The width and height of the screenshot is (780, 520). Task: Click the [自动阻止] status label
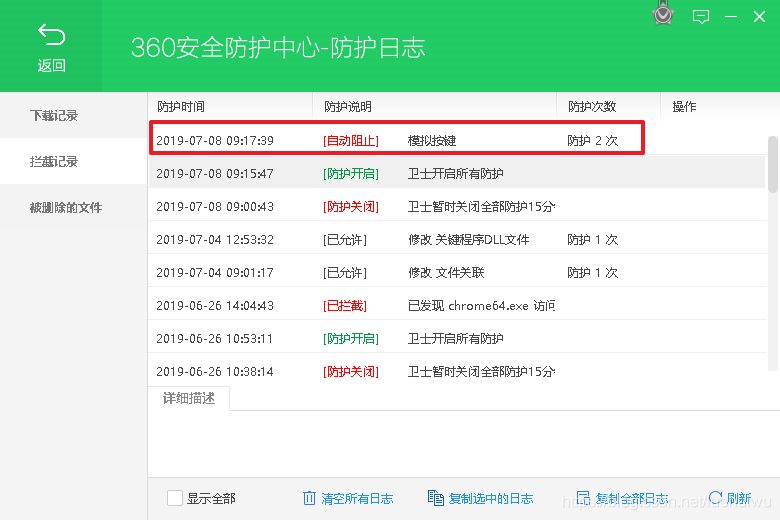pyautogui.click(x=351, y=141)
